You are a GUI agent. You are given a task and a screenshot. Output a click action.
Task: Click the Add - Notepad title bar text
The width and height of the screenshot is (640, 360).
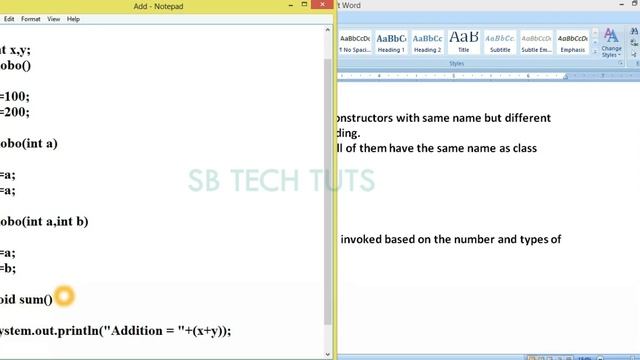158,6
